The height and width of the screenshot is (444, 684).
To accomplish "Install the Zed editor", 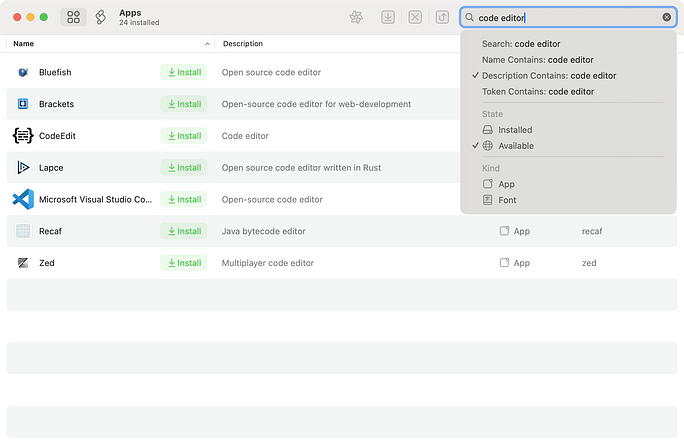I will 184,263.
